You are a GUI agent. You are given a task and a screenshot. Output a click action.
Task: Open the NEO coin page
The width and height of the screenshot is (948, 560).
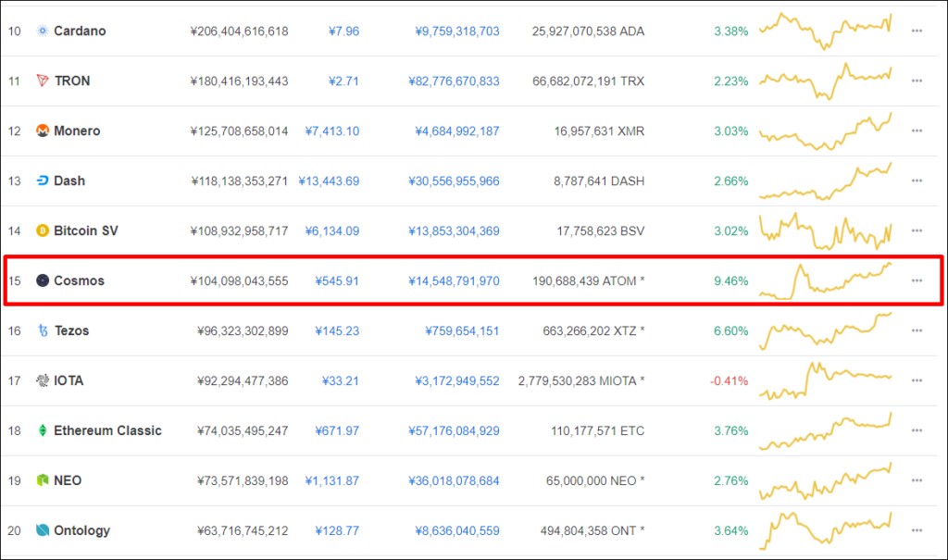68,480
